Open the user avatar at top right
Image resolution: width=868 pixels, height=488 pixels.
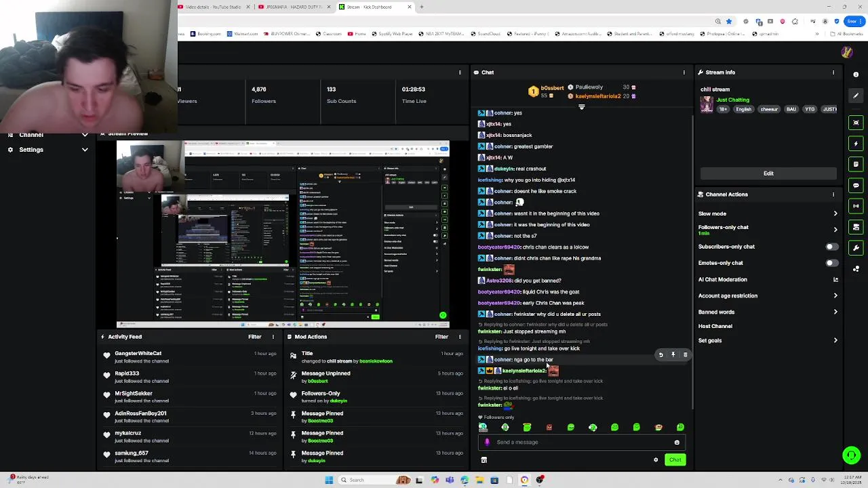[846, 52]
